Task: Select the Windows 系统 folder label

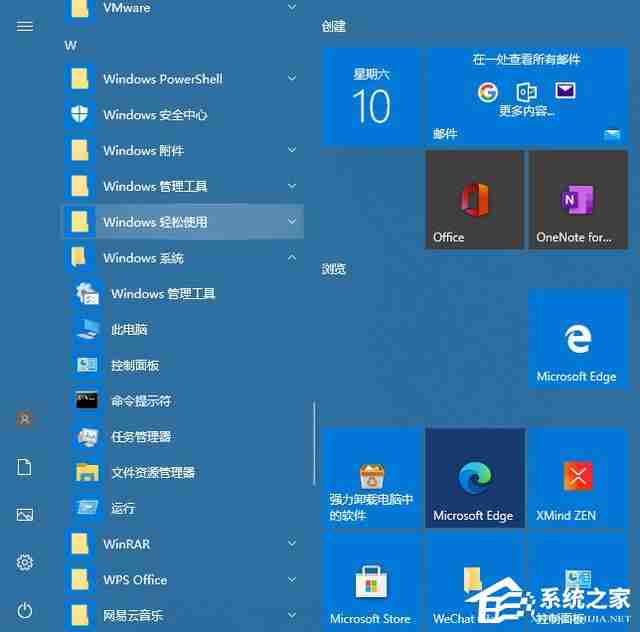Action: [143, 258]
